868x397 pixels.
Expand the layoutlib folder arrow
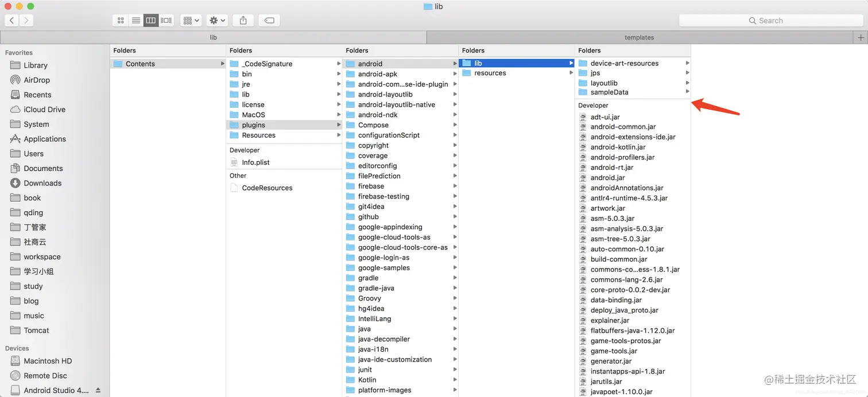[x=687, y=83]
